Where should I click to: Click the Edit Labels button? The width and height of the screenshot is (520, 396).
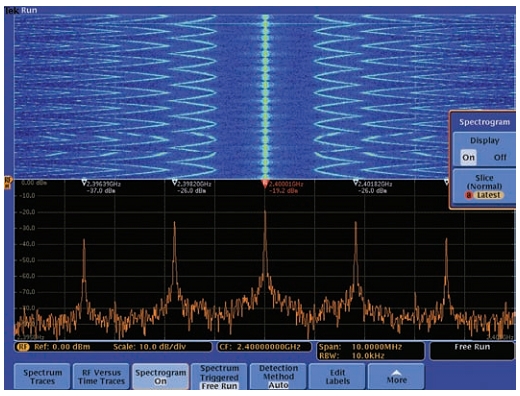coord(337,377)
